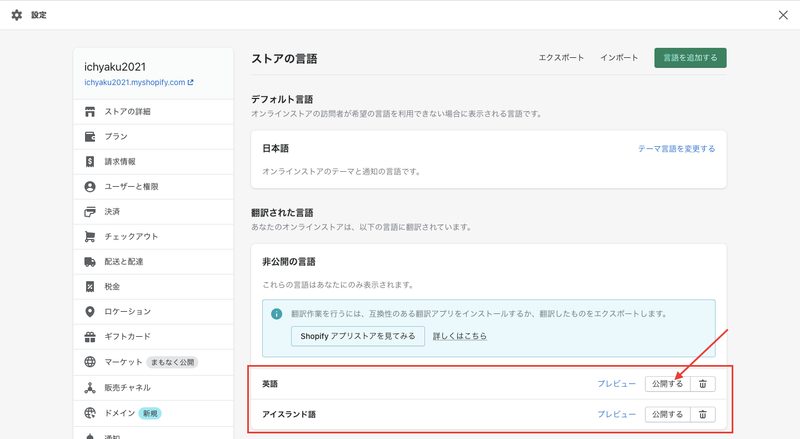Open ichyaku2021.myshopify.com store link
This screenshot has height=439, width=800.
pos(139,82)
